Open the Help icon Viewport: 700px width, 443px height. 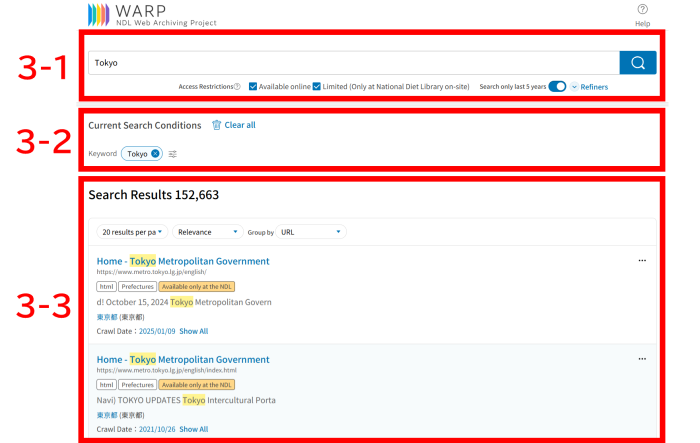(642, 9)
